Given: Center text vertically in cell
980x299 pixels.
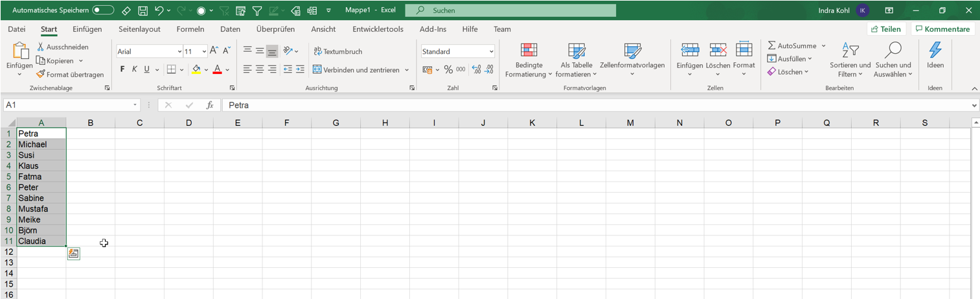Looking at the screenshot, I should point(260,51).
